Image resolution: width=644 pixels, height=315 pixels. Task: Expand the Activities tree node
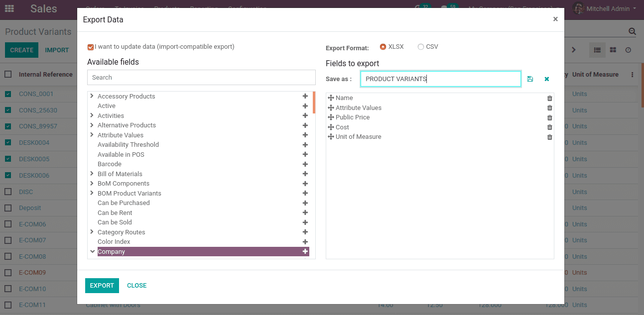(x=92, y=115)
